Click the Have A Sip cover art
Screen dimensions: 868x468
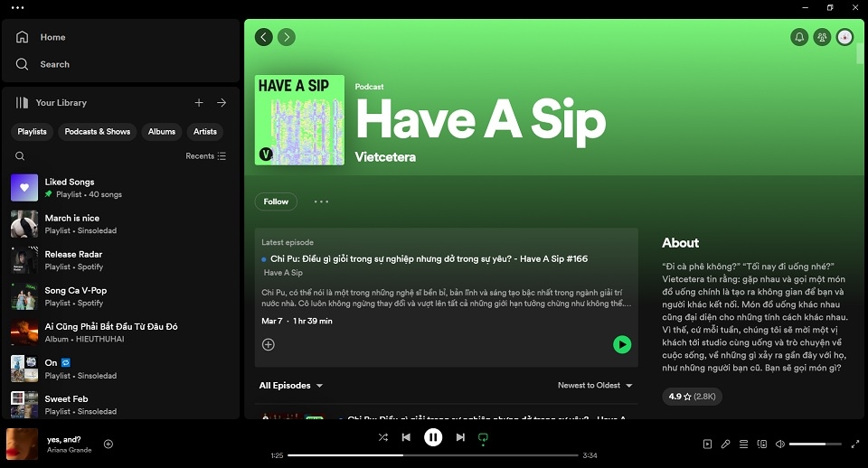tap(299, 120)
